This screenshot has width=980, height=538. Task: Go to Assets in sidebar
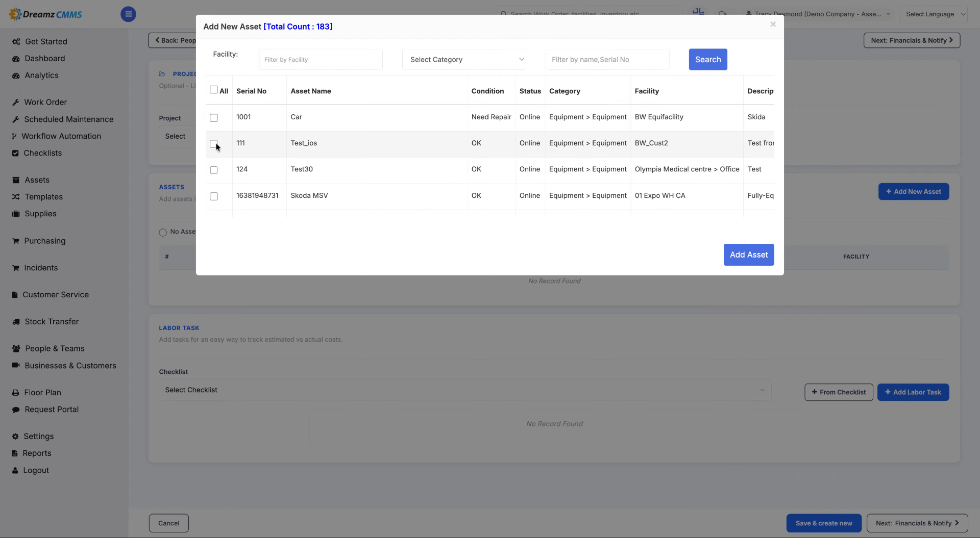pos(37,180)
